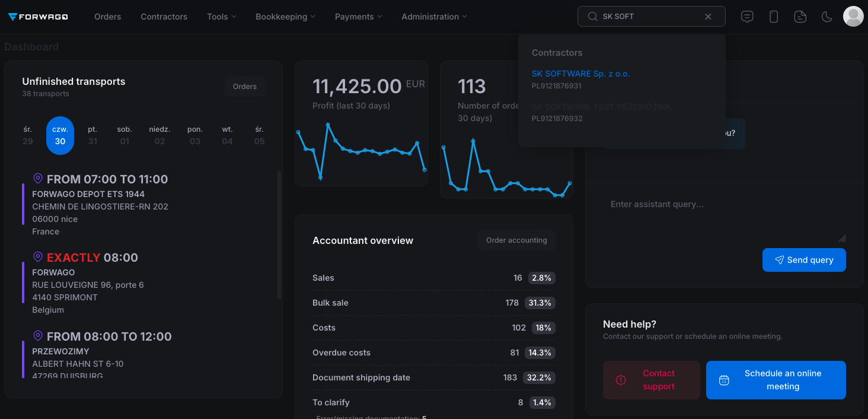Viewport: 868px width, 419px height.
Task: Go to the Orders menu item
Action: [x=107, y=17]
